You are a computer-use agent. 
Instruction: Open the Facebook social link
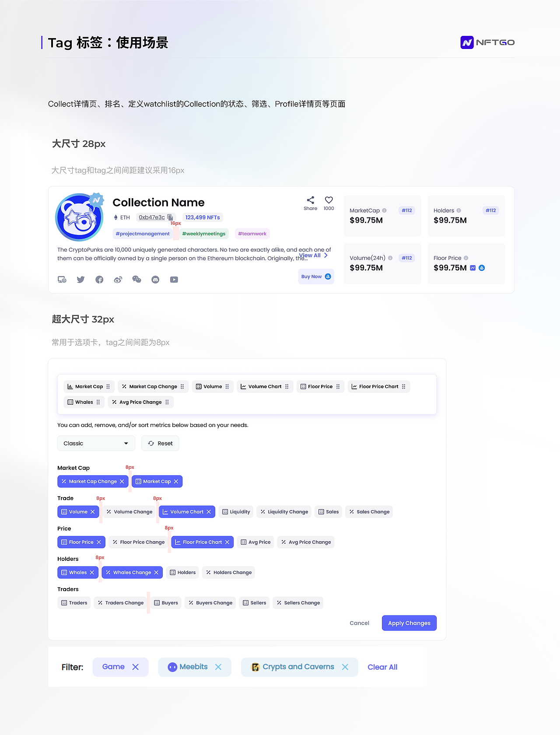click(99, 280)
